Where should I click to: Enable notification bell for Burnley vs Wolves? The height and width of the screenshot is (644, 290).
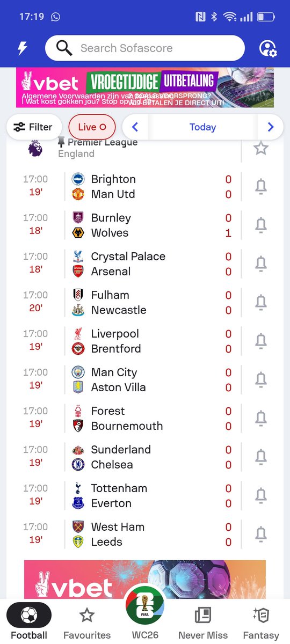point(261,225)
